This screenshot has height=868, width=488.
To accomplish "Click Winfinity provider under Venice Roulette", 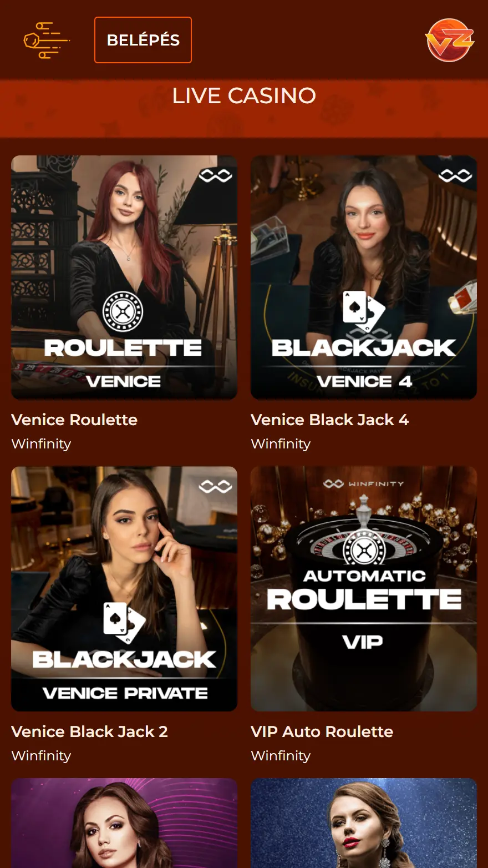I will click(x=41, y=444).
